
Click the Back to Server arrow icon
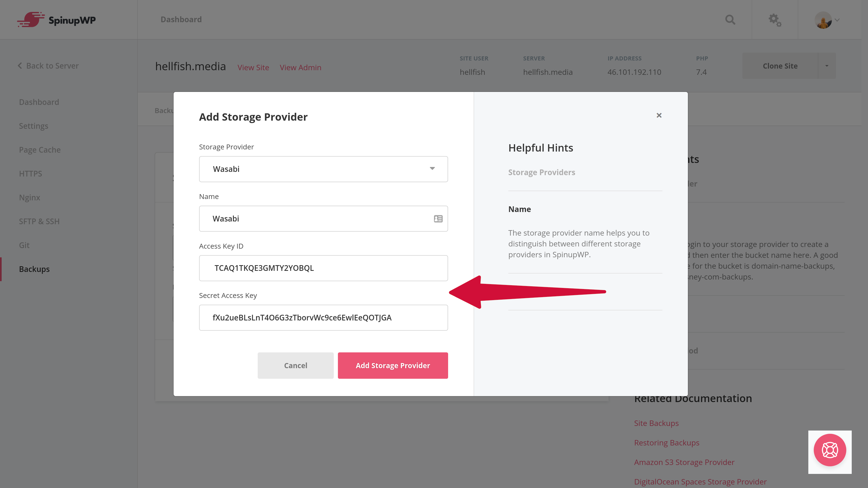click(20, 66)
